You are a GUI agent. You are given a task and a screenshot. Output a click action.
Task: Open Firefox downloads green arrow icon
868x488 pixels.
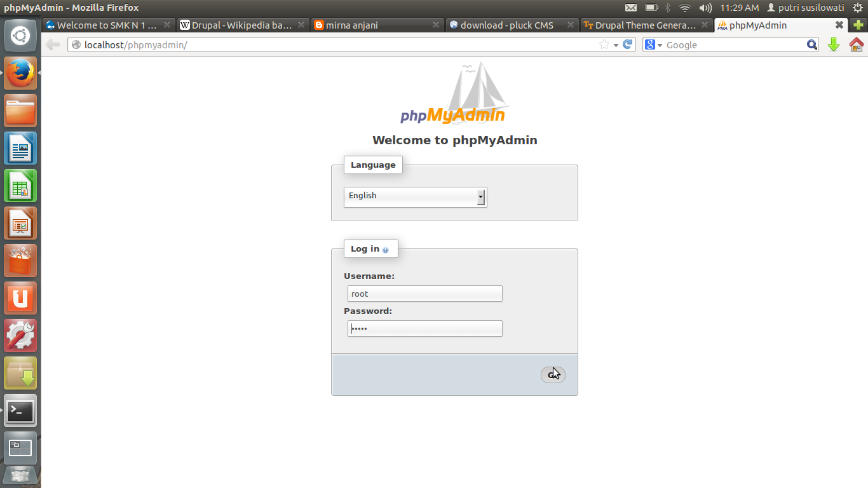pos(834,44)
